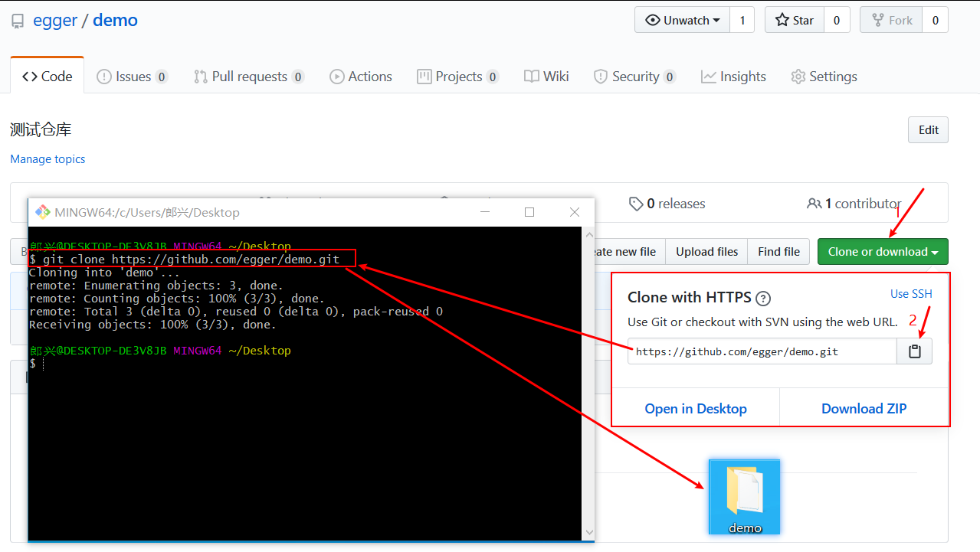Viewport: 980px width, 552px height.
Task: Switch to the Issues tab
Action: (x=132, y=77)
